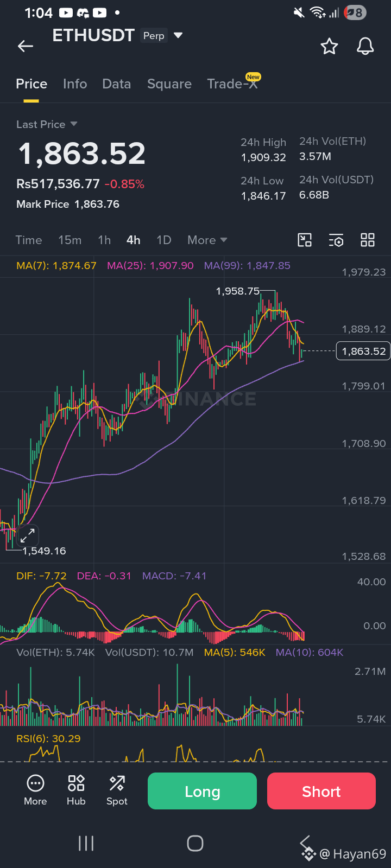Viewport: 391px width, 868px height.
Task: Tap the MA(99) indicator value
Action: [247, 266]
